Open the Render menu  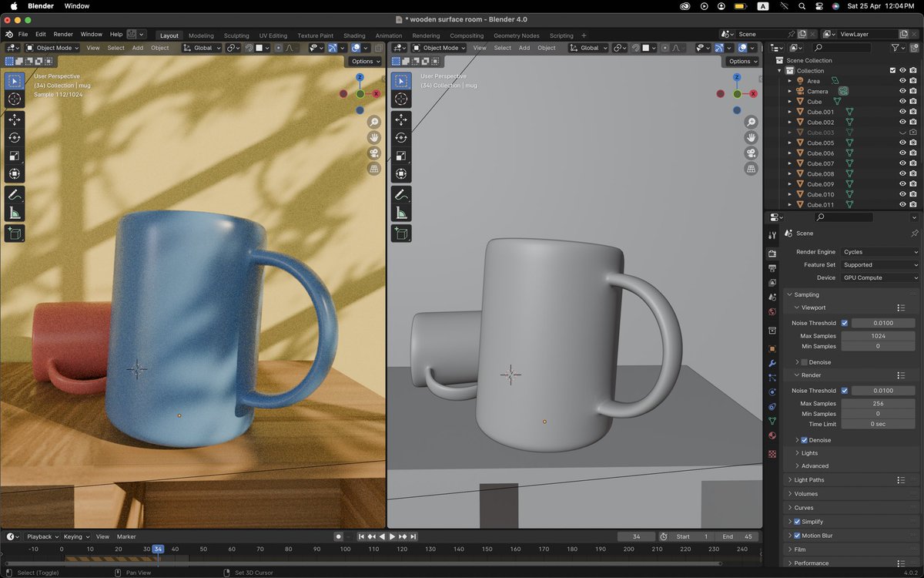point(63,35)
